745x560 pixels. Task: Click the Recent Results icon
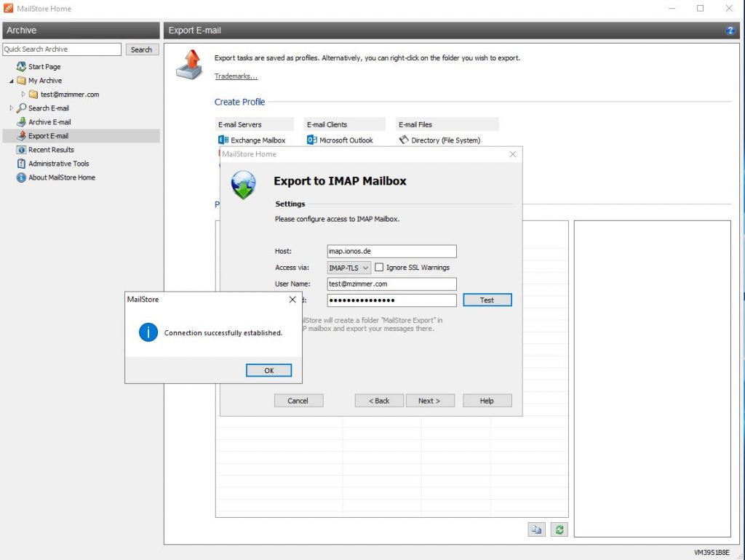(x=21, y=150)
